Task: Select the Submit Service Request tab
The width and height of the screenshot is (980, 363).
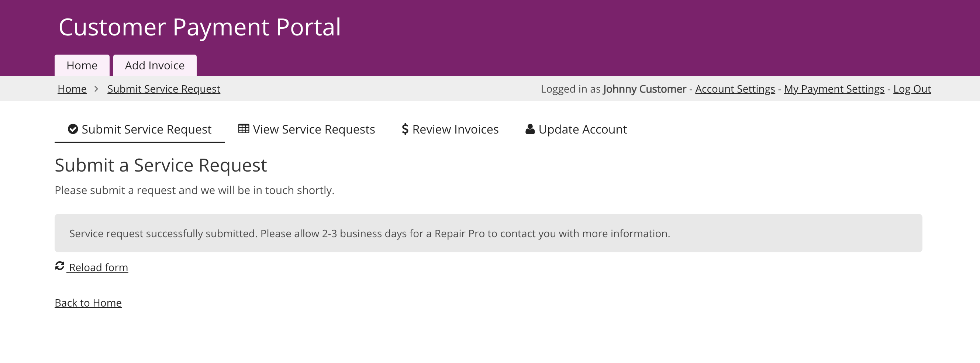Action: tap(139, 129)
